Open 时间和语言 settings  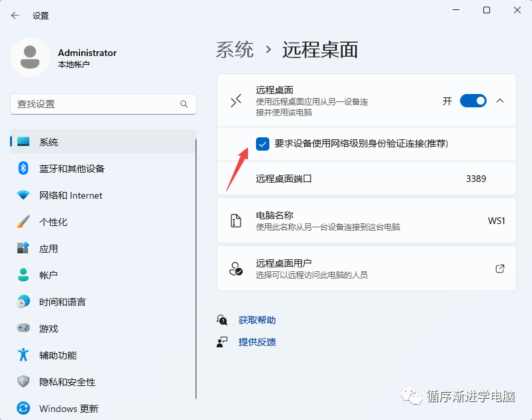[103, 301]
